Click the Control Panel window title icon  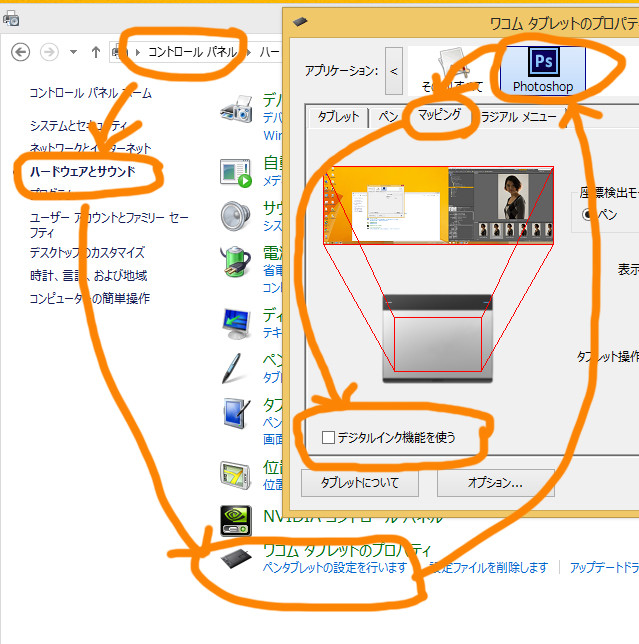[11, 18]
